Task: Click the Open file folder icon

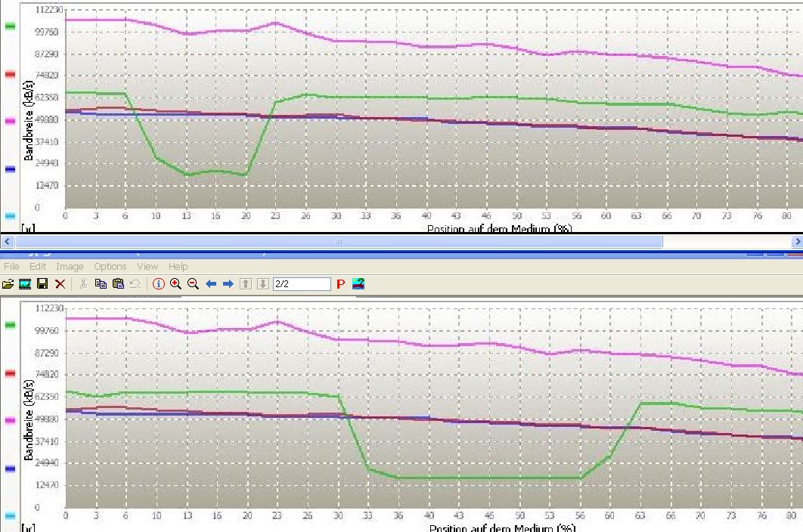Action: pos(8,283)
